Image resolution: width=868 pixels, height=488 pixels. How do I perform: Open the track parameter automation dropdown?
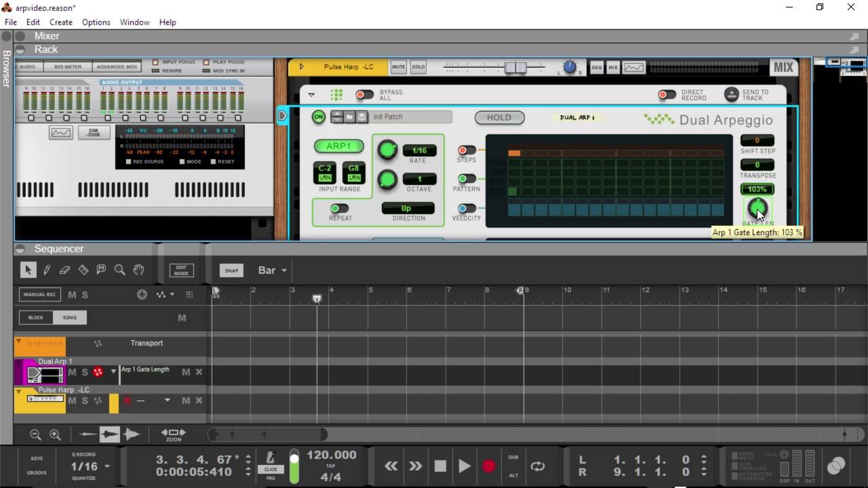[x=165, y=294]
